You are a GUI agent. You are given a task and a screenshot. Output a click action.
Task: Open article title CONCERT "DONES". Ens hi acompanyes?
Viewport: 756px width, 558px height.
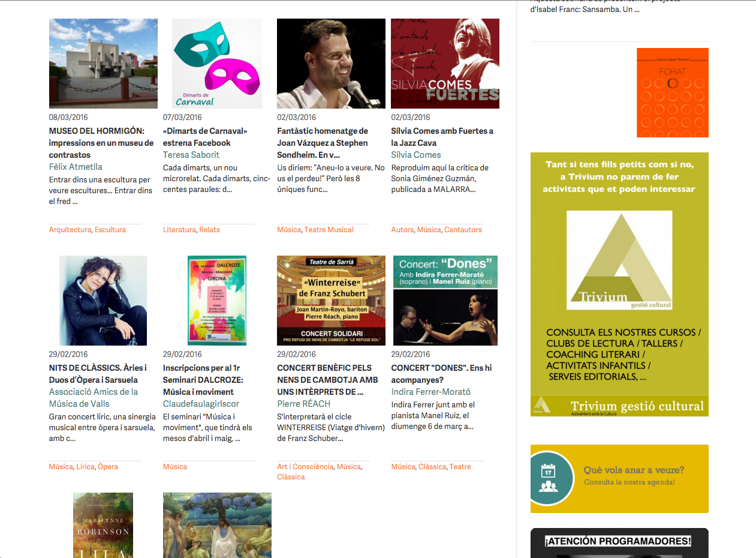point(441,374)
